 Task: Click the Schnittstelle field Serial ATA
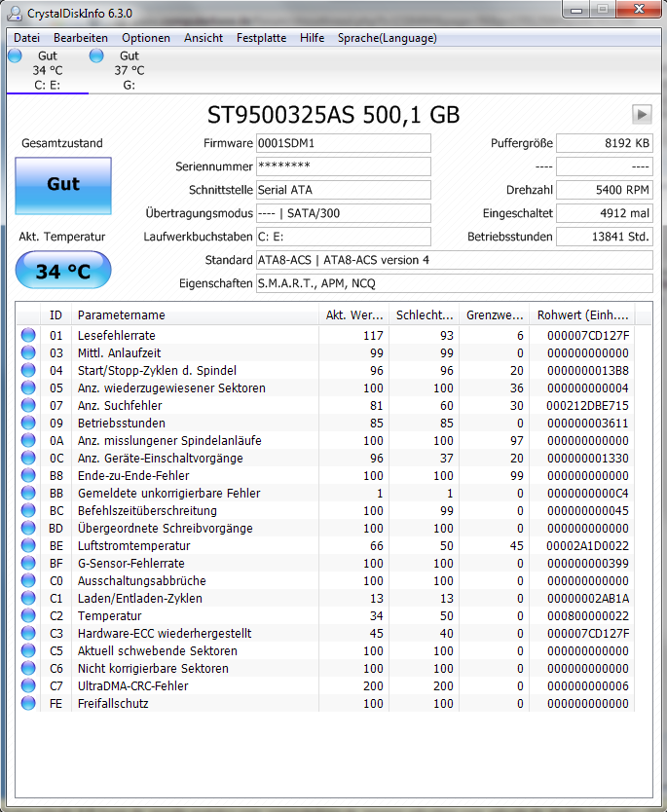coord(344,190)
